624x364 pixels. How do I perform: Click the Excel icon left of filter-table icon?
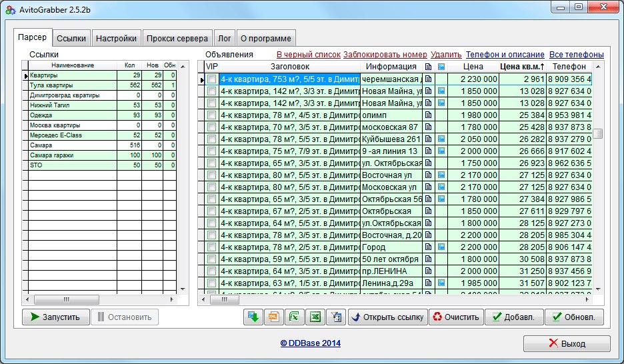click(315, 317)
